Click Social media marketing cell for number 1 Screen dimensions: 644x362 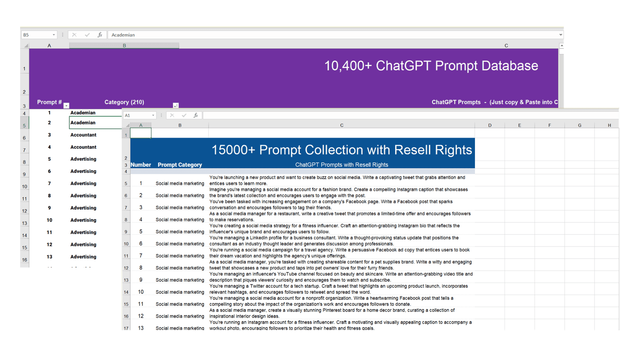pos(180,183)
